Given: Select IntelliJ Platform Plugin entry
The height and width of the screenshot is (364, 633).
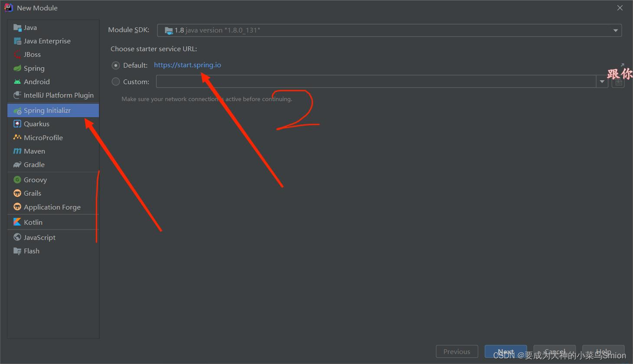Looking at the screenshot, I should point(53,95).
